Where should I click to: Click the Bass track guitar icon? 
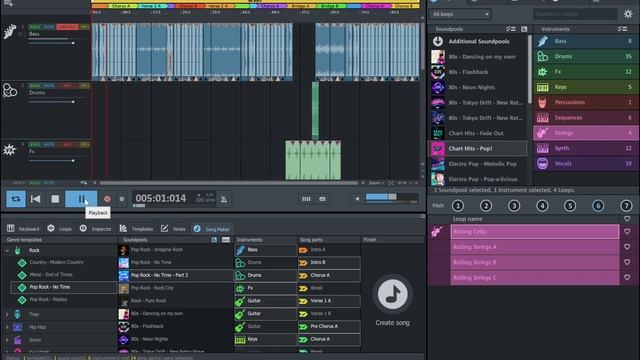[x=10, y=31]
